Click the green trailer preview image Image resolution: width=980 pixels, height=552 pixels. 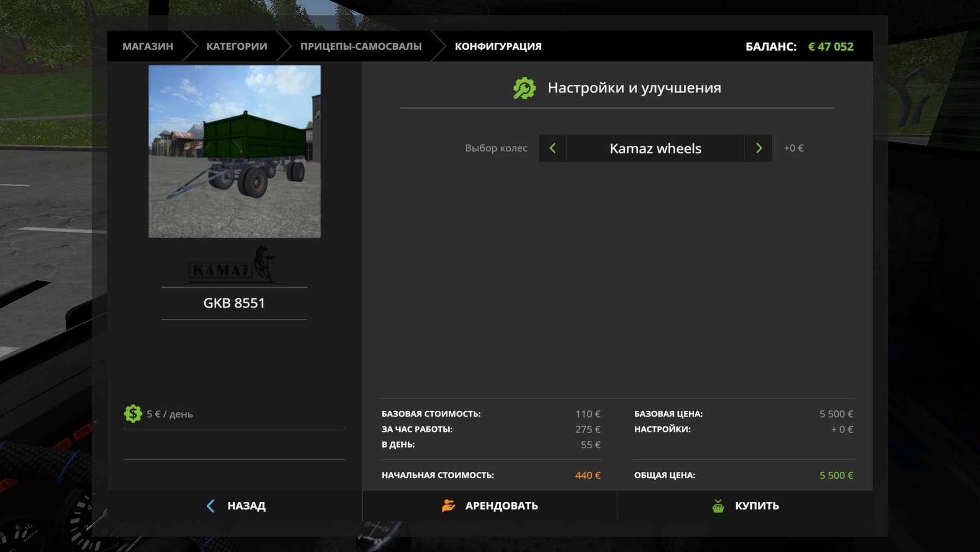click(x=234, y=151)
